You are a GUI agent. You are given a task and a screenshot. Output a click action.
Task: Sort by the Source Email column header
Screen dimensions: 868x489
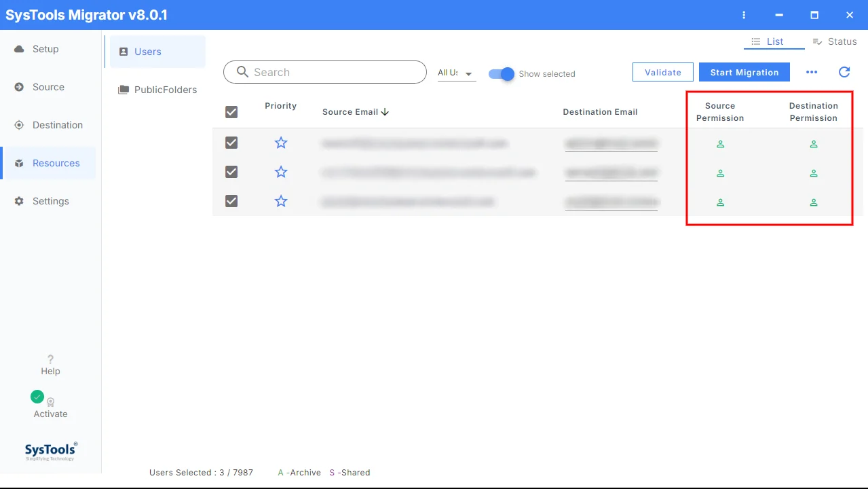[x=356, y=112]
